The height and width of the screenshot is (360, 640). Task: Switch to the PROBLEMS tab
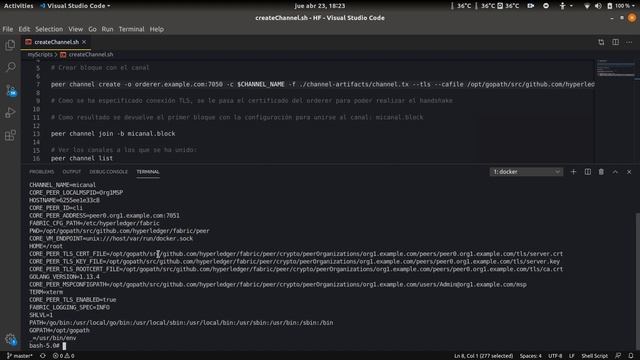pyautogui.click(x=42, y=172)
